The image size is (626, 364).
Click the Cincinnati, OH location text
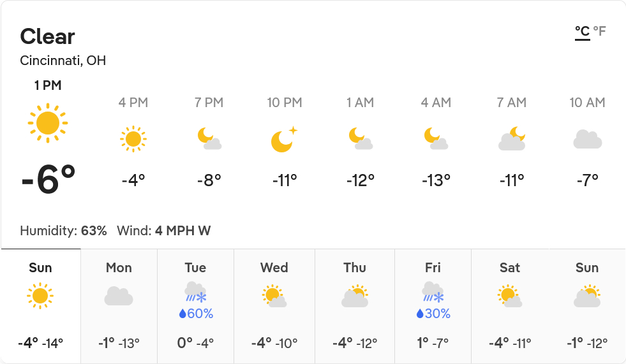point(63,61)
